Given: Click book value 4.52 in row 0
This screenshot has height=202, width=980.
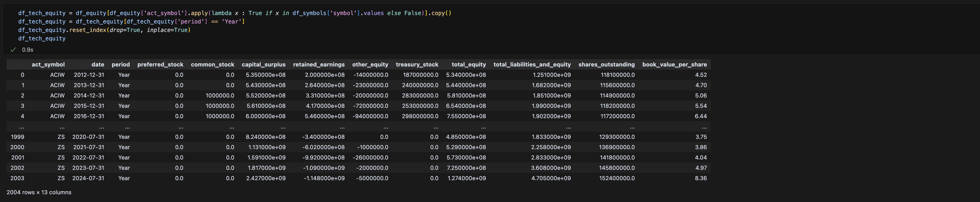Looking at the screenshot, I should tap(701, 75).
